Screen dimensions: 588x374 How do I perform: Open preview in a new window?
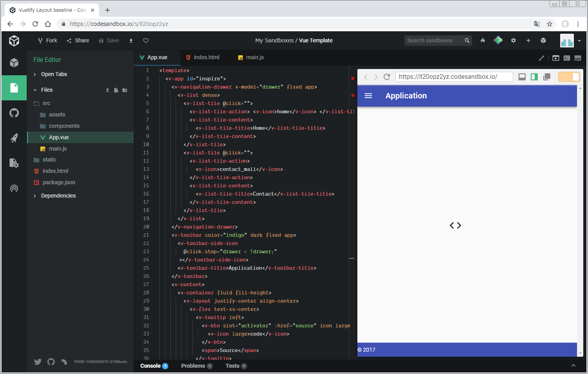click(x=547, y=77)
